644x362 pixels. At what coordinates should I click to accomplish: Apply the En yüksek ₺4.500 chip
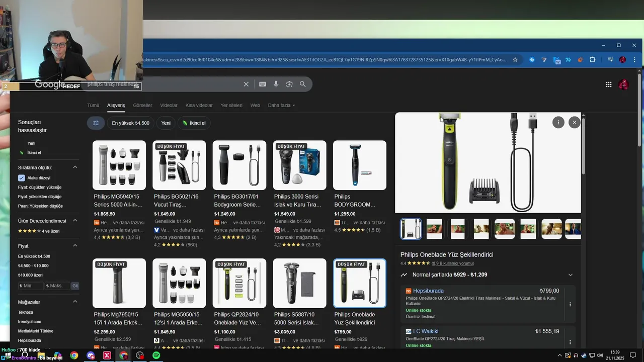(x=131, y=123)
